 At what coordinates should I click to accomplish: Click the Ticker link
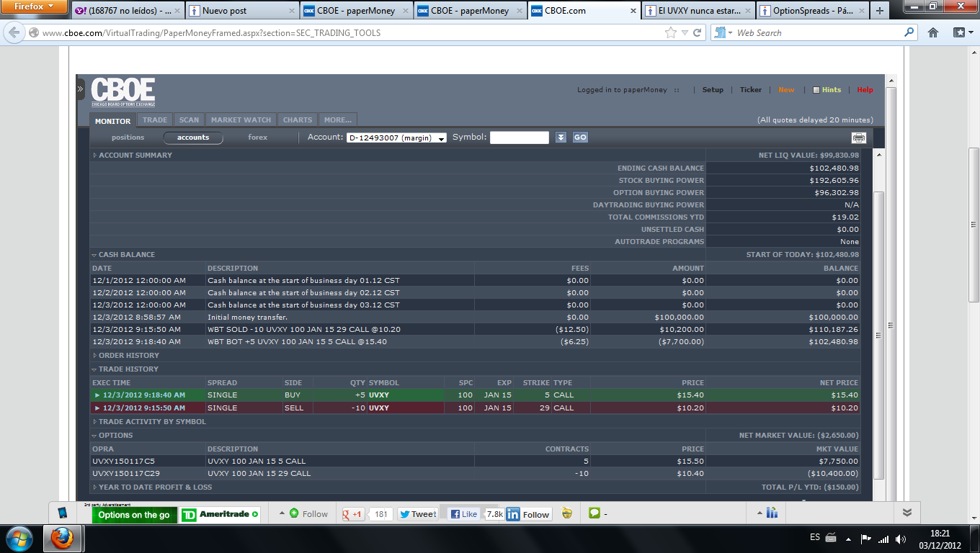pyautogui.click(x=751, y=90)
